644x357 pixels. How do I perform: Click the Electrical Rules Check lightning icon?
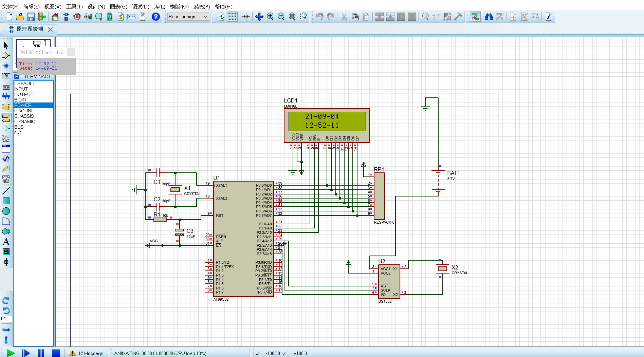(x=549, y=17)
